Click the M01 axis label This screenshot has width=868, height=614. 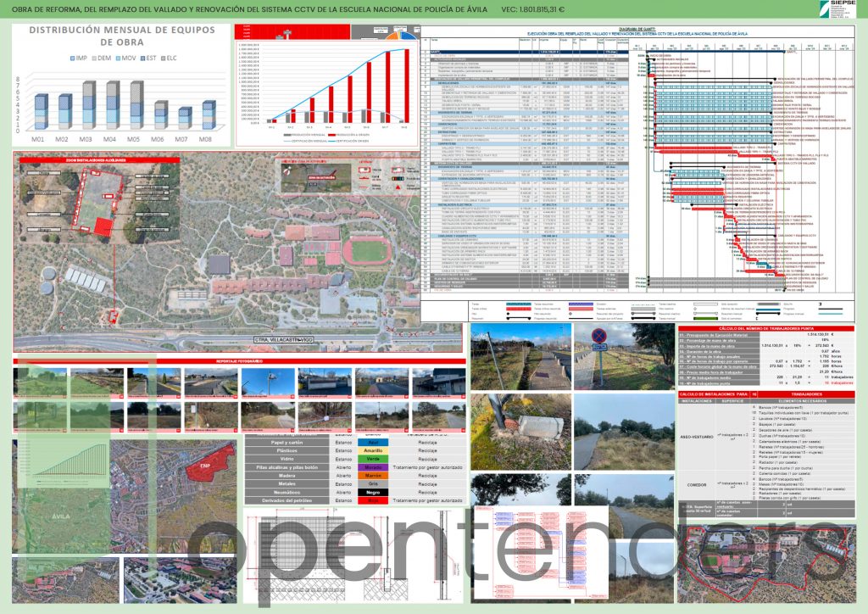[x=37, y=139]
